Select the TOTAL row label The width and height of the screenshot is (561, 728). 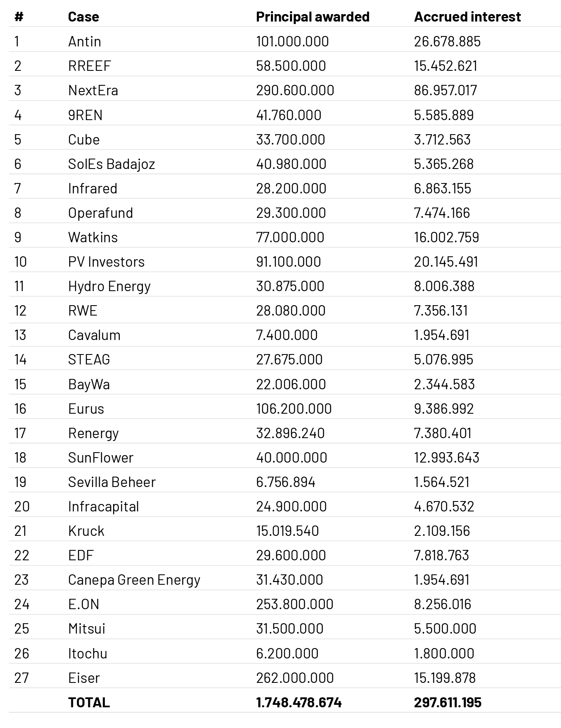point(89,702)
